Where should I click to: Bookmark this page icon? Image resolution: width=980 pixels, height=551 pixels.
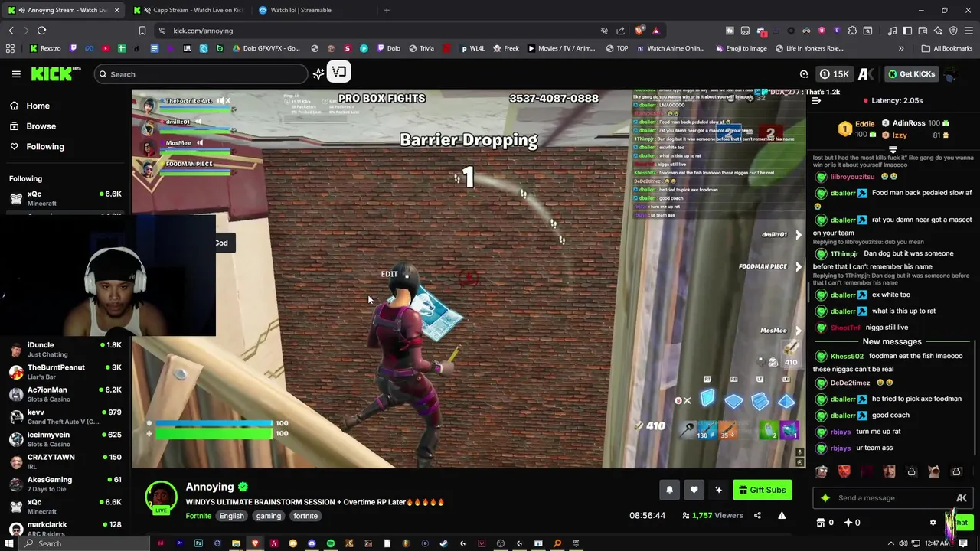(142, 31)
